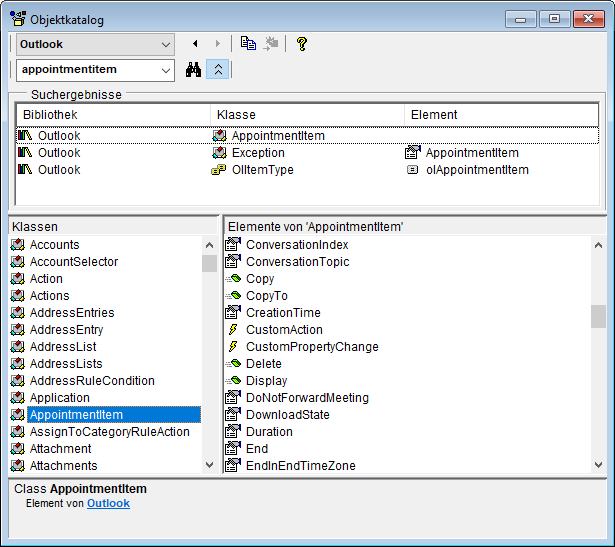Click the view definition icon
615x547 pixels.
click(271, 44)
